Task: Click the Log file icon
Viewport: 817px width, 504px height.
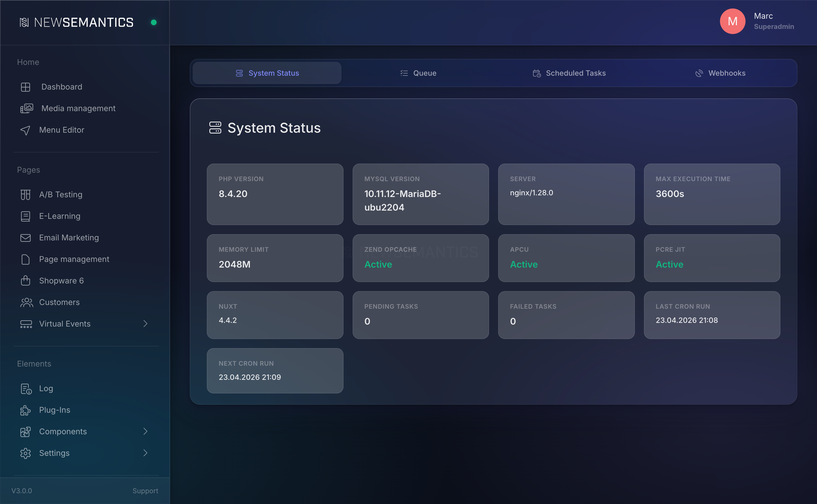Action: click(x=26, y=389)
